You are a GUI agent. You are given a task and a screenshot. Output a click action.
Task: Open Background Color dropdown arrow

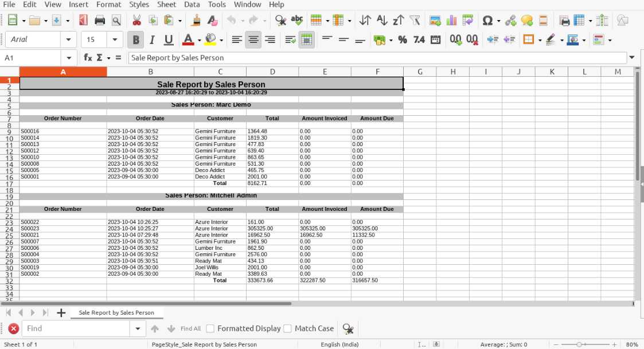tap(221, 40)
